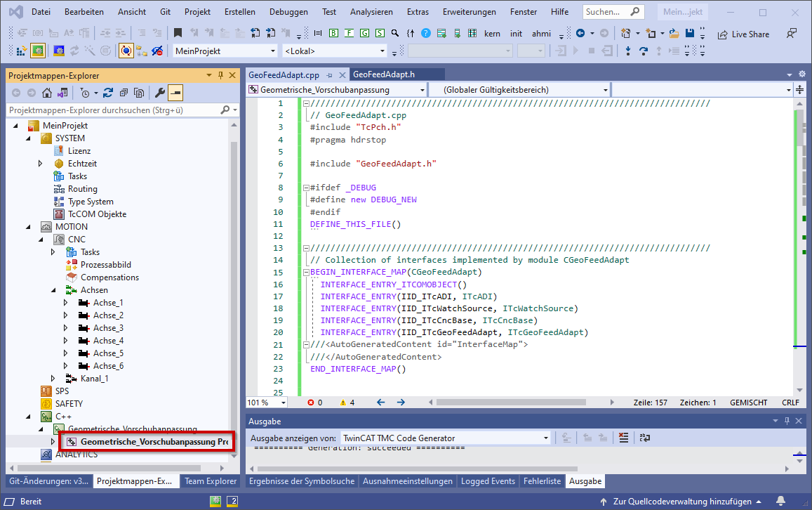
Task: Click the Live Share feedback person icon
Action: point(791,34)
